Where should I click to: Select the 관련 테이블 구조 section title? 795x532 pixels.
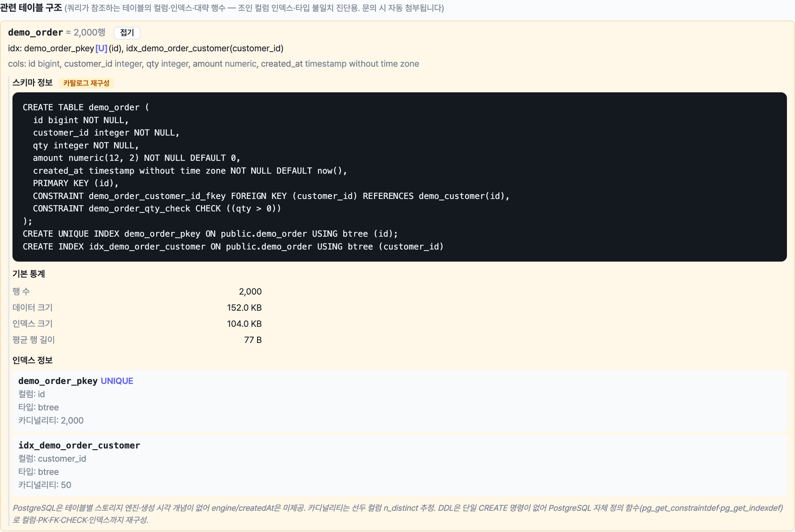click(x=31, y=8)
